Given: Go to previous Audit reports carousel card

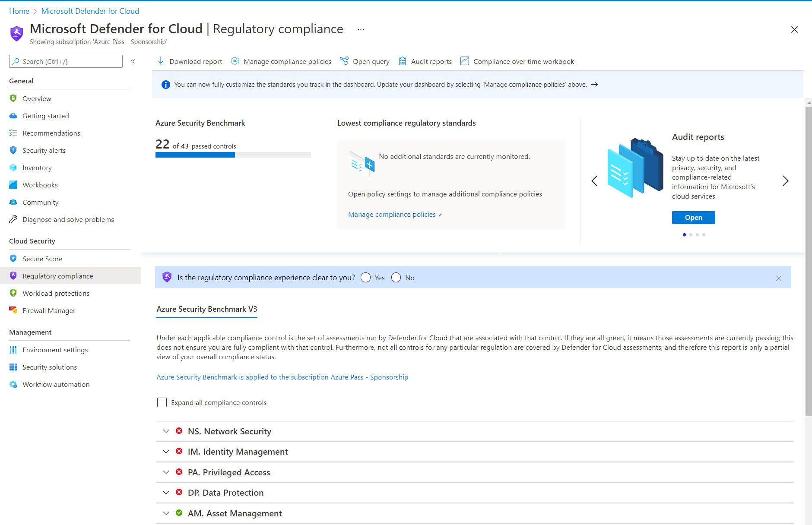Looking at the screenshot, I should click(594, 181).
